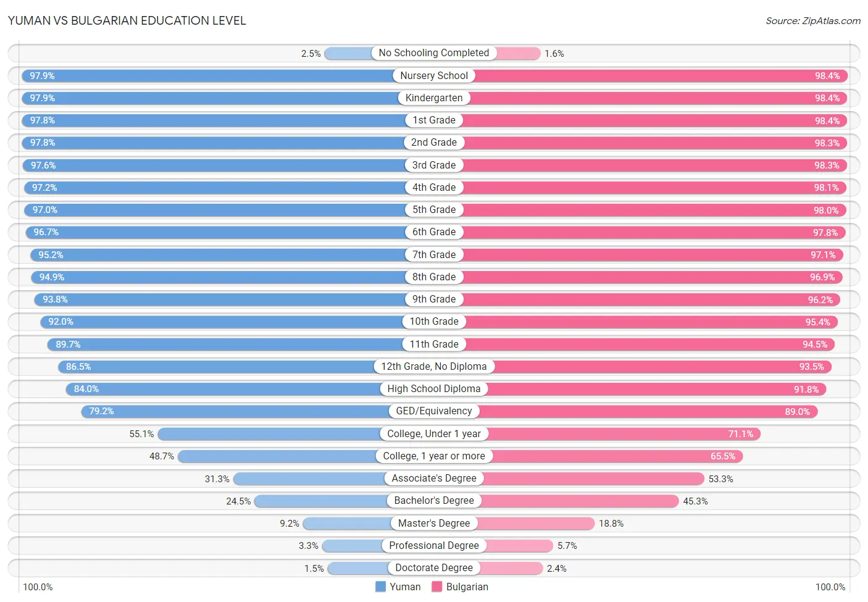Toggle the Bulgarian legend label
Viewport: 868px width, 602px height.
tap(467, 587)
